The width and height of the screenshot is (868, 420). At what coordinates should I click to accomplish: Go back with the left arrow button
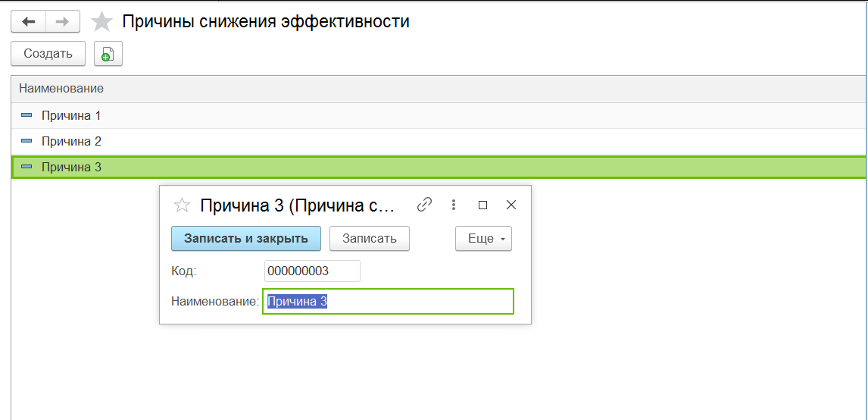[28, 22]
